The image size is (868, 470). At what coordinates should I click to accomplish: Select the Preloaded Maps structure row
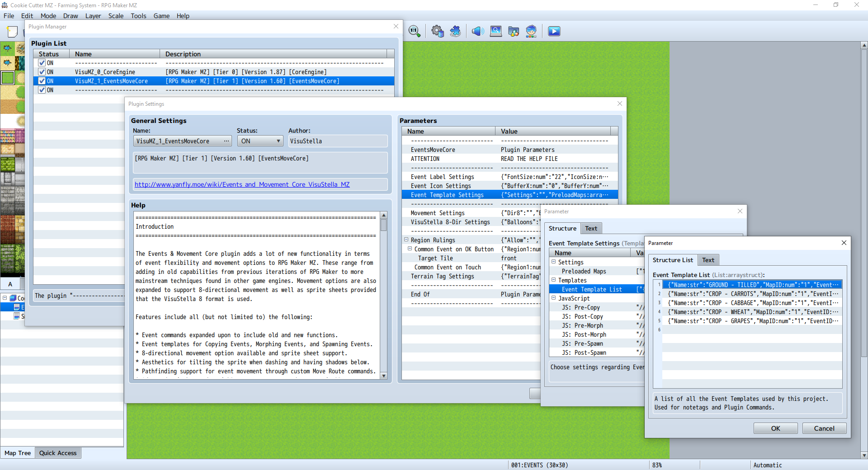pyautogui.click(x=597, y=271)
